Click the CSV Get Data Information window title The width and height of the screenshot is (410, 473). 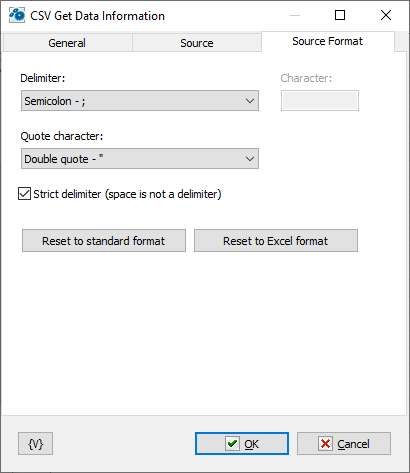click(x=97, y=16)
